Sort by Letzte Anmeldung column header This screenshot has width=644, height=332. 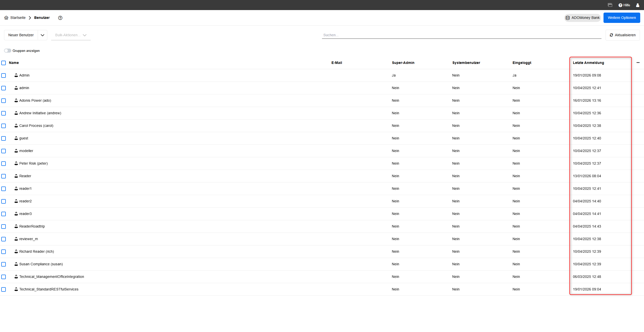tap(588, 63)
